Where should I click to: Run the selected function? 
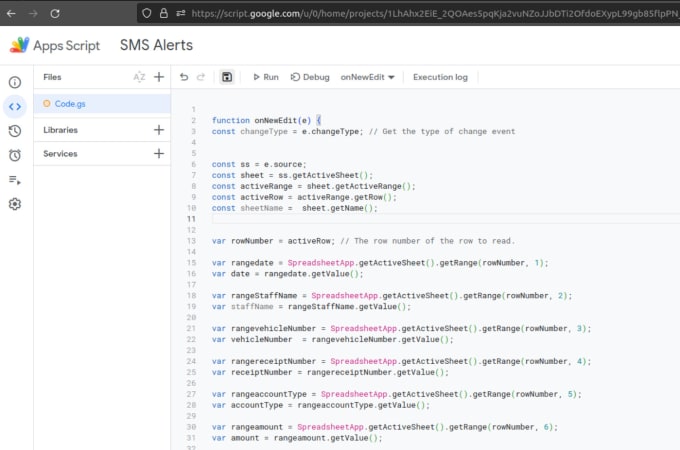point(266,77)
